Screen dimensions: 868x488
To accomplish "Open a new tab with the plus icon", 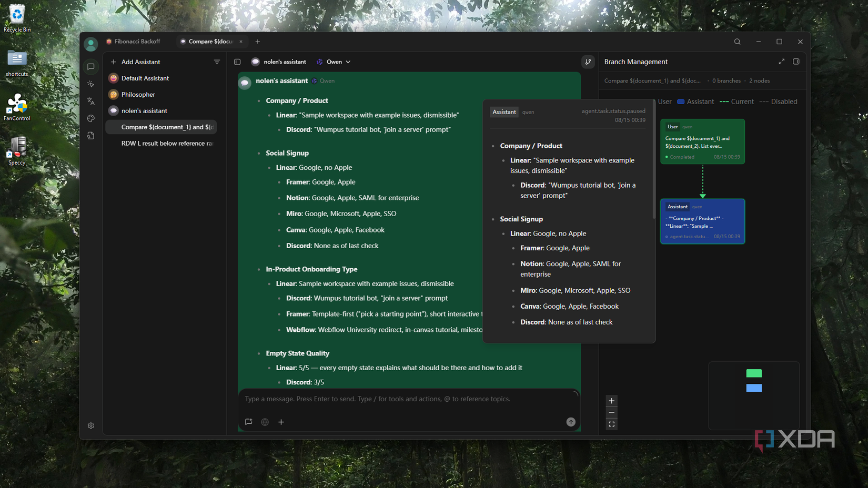I will click(258, 42).
